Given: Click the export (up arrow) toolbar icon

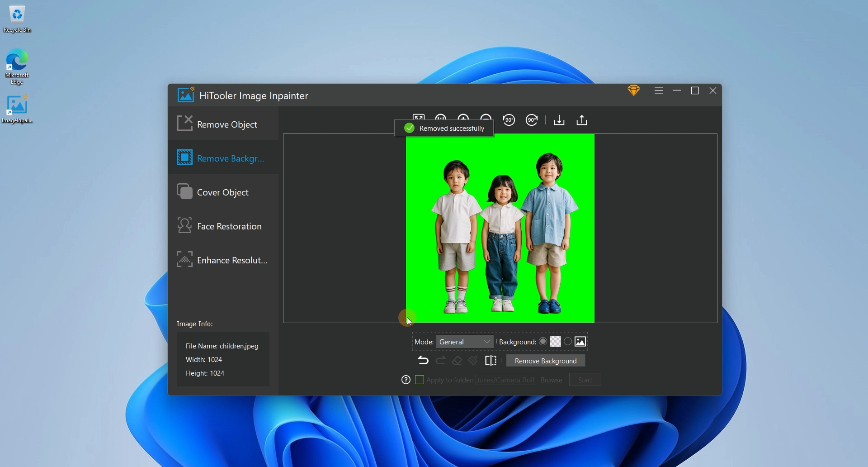Looking at the screenshot, I should (582, 120).
